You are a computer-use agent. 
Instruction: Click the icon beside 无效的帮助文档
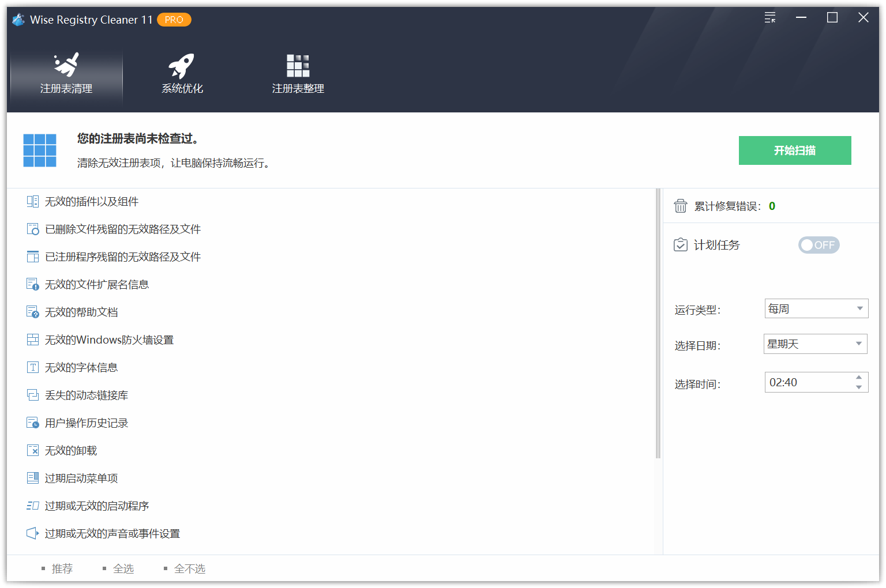pyautogui.click(x=33, y=312)
